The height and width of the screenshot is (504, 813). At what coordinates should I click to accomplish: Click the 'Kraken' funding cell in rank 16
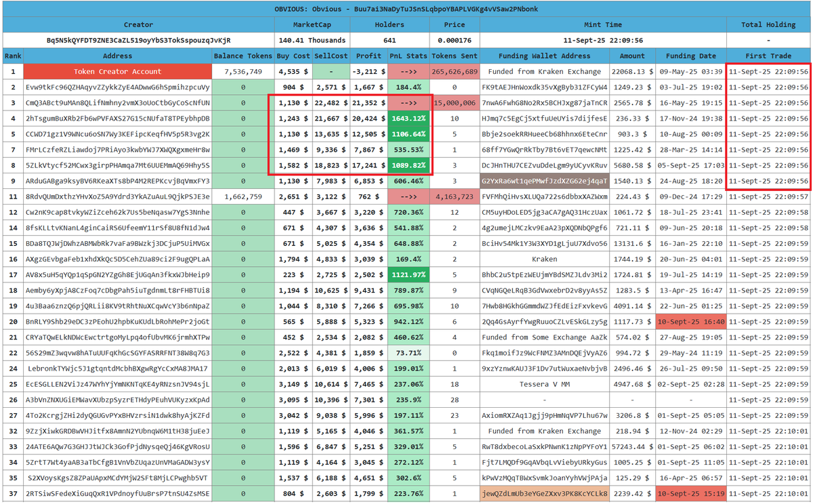544,259
